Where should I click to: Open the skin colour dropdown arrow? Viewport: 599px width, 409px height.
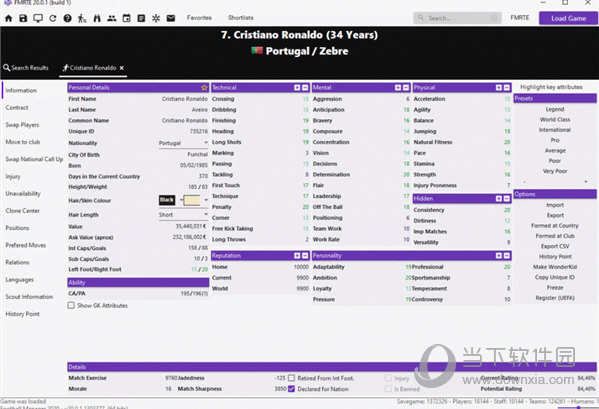(x=206, y=200)
